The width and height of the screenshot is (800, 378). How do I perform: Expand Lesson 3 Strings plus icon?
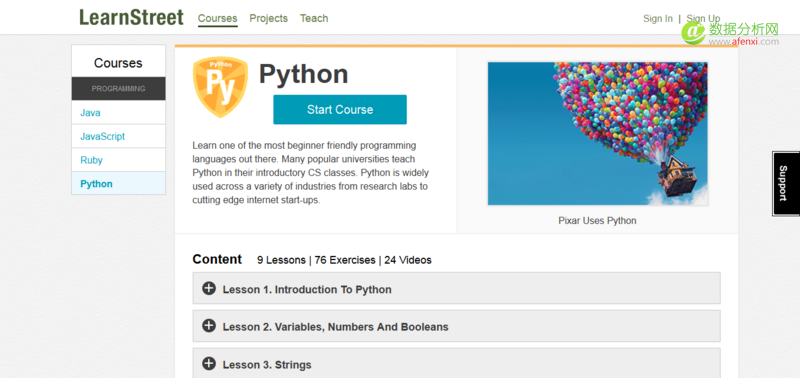[x=209, y=364]
